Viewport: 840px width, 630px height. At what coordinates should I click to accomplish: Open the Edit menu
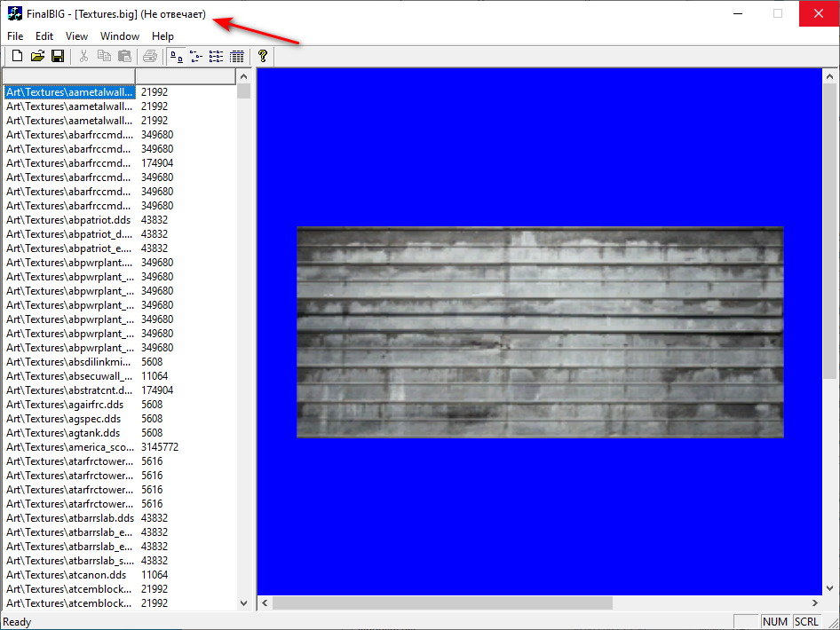click(x=44, y=35)
